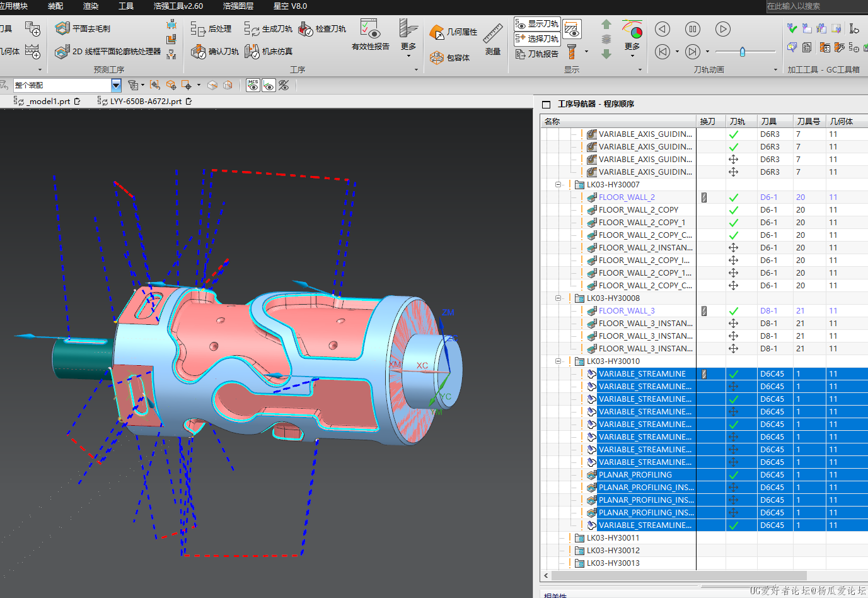Image resolution: width=868 pixels, height=598 pixels.
Task: Toggle 选择刀轨 select tool path
Action: pyautogui.click(x=537, y=39)
